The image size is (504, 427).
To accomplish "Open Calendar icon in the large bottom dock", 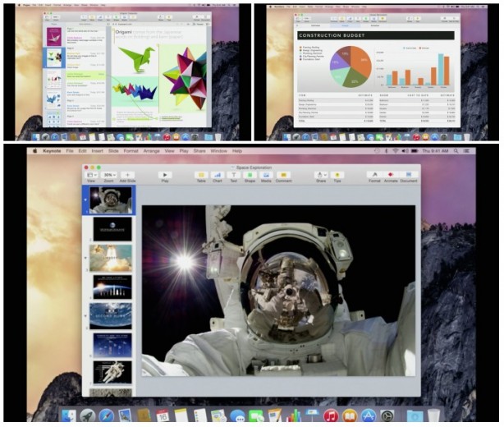I will tap(163, 416).
